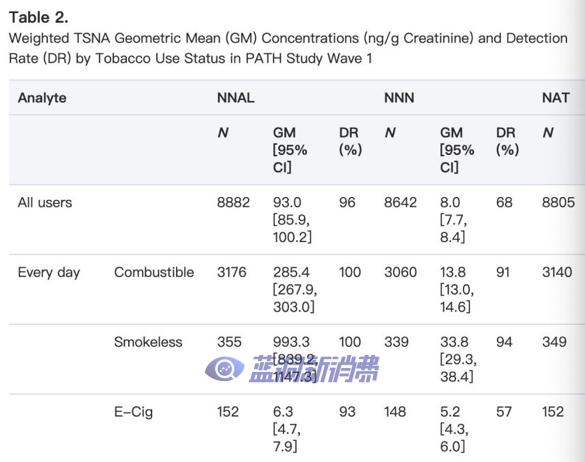This screenshot has height=462, width=585.
Task: Click the E-Cig row label
Action: point(134,412)
